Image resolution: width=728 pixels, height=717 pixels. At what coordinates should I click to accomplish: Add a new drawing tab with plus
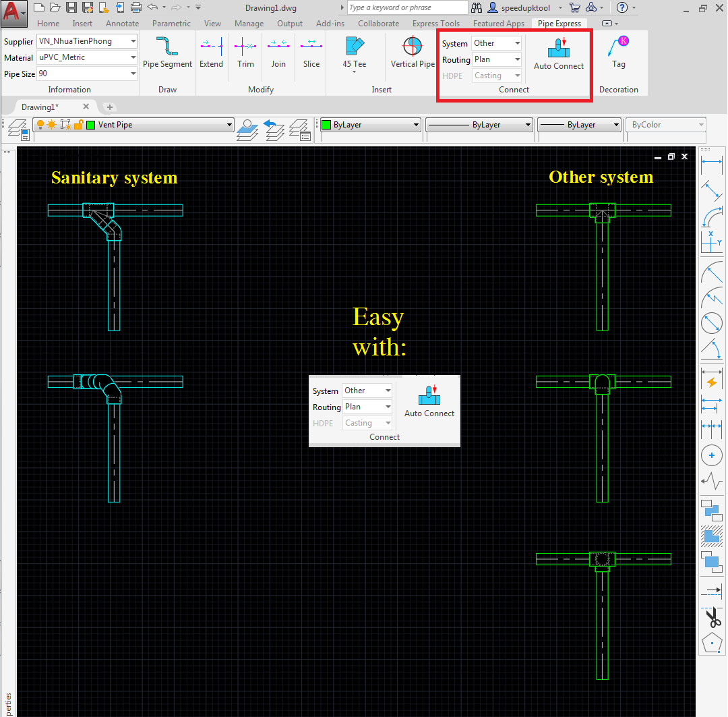110,107
